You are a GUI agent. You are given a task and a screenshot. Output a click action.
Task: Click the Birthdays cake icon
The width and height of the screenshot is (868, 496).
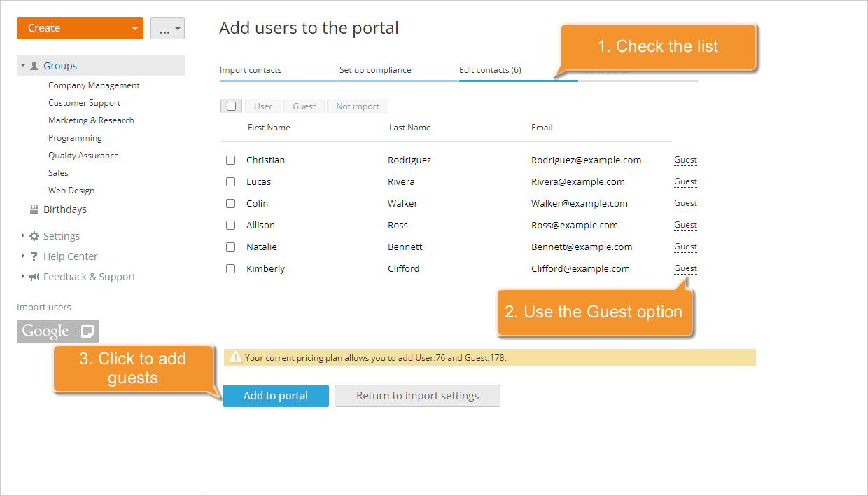(34, 209)
